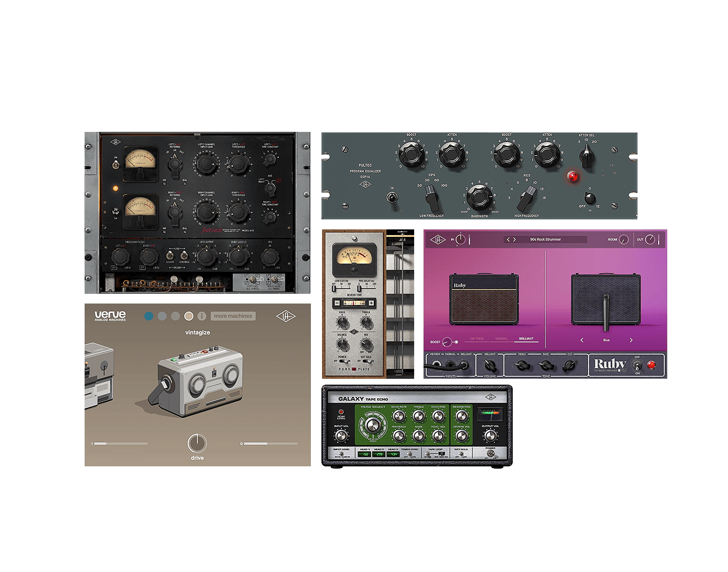Click the Verve Analog Machines logo
Image resolution: width=728 pixels, height=572 pixels.
tap(110, 316)
